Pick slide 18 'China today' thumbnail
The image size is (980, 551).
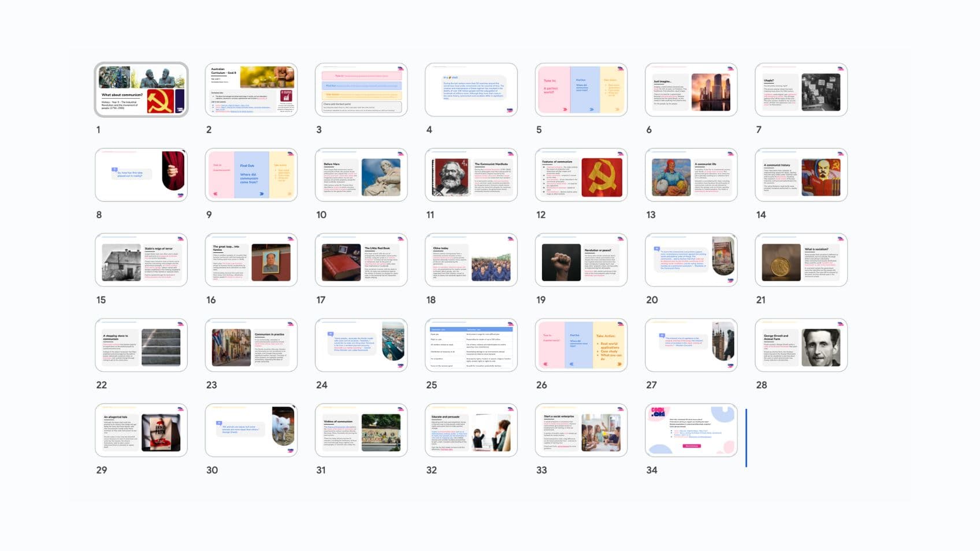(471, 260)
